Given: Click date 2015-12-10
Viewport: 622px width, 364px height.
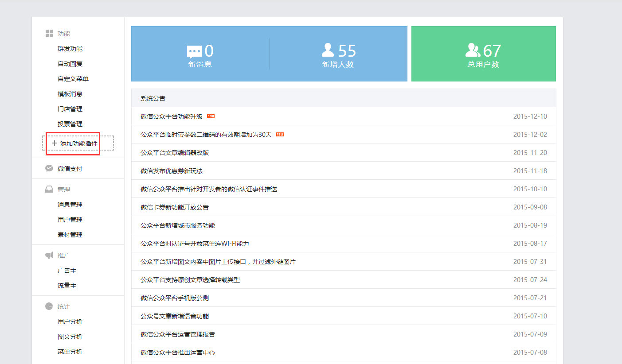Looking at the screenshot, I should (530, 116).
